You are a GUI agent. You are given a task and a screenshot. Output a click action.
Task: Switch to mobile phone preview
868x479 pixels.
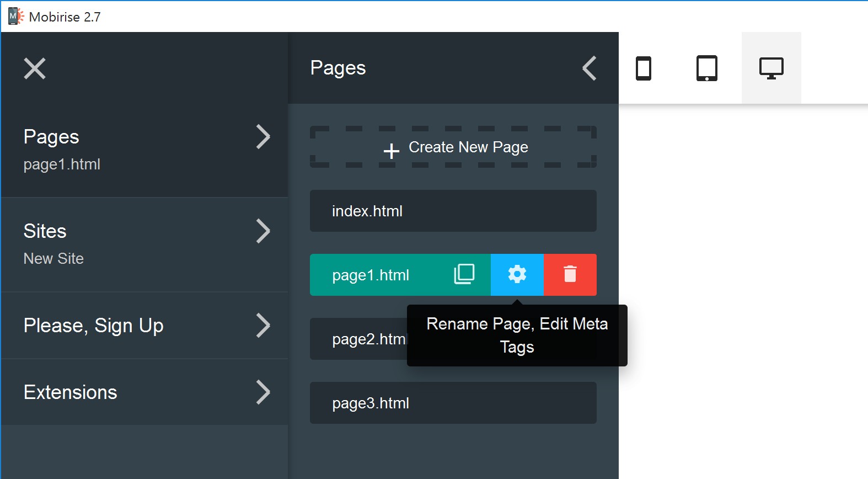pyautogui.click(x=644, y=68)
